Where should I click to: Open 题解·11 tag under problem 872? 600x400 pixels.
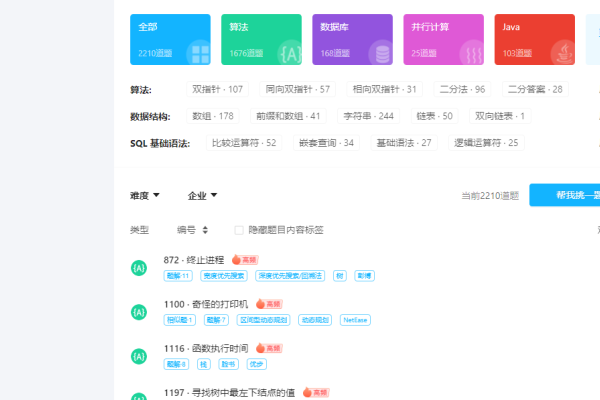[x=178, y=276]
